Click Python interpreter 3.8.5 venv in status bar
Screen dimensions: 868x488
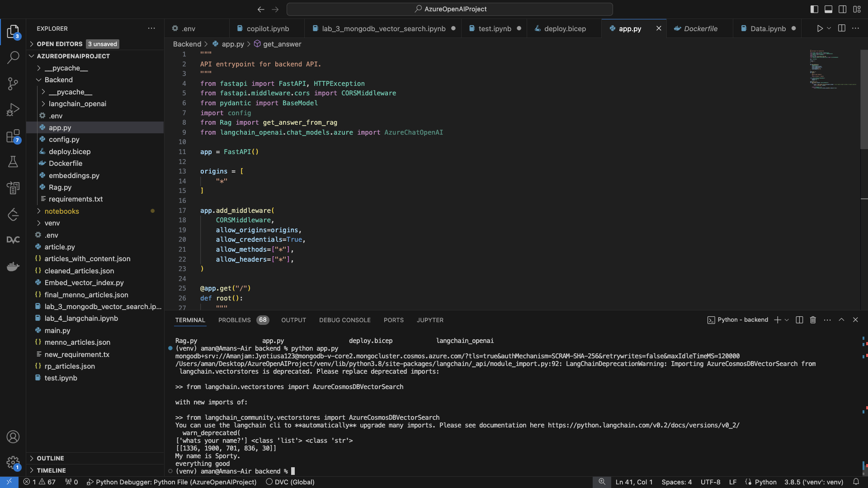click(x=813, y=482)
